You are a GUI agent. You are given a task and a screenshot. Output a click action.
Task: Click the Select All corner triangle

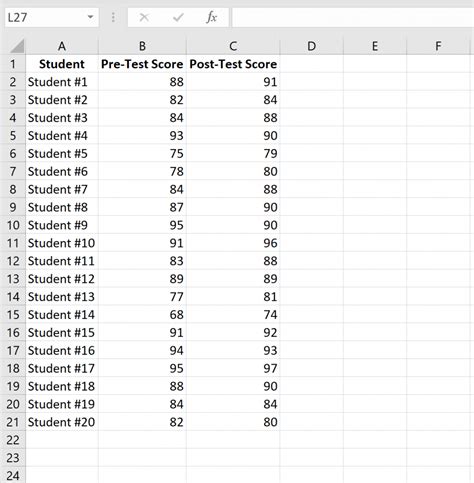17,46
